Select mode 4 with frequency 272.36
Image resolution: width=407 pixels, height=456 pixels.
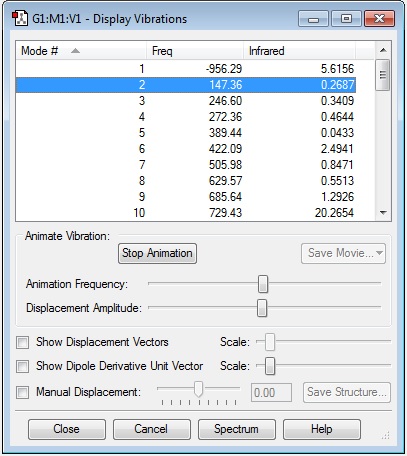point(186,117)
